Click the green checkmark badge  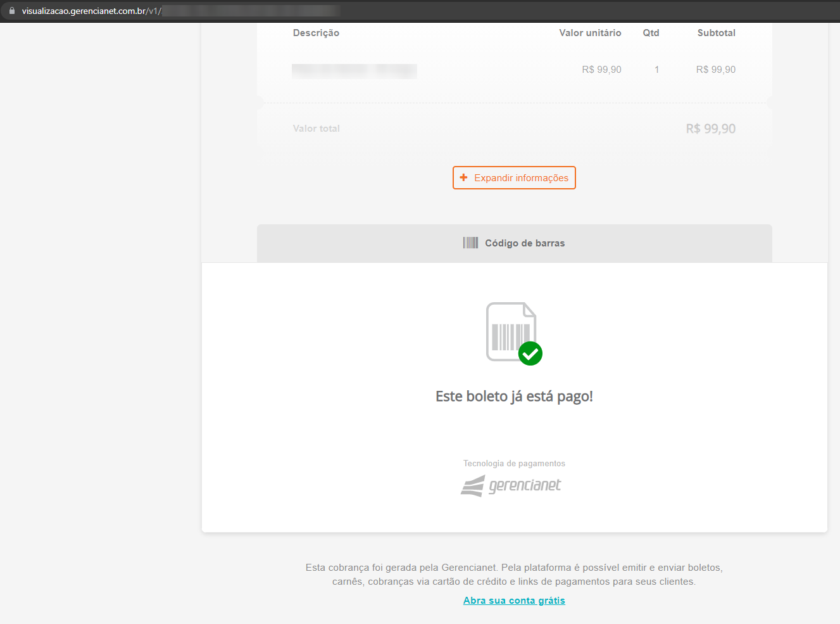(x=530, y=353)
